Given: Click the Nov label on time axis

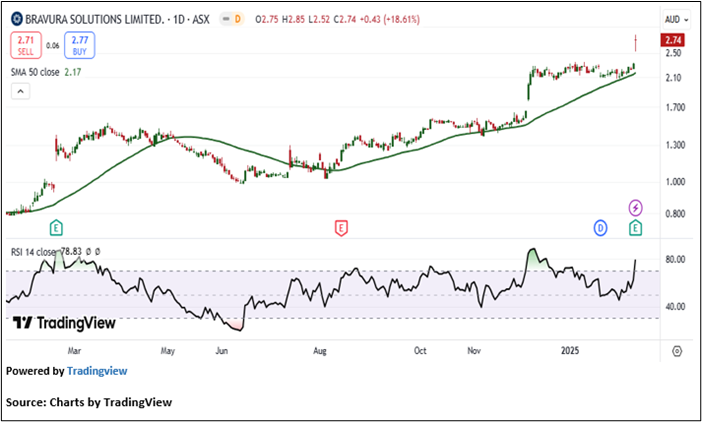Looking at the screenshot, I should 474,351.
